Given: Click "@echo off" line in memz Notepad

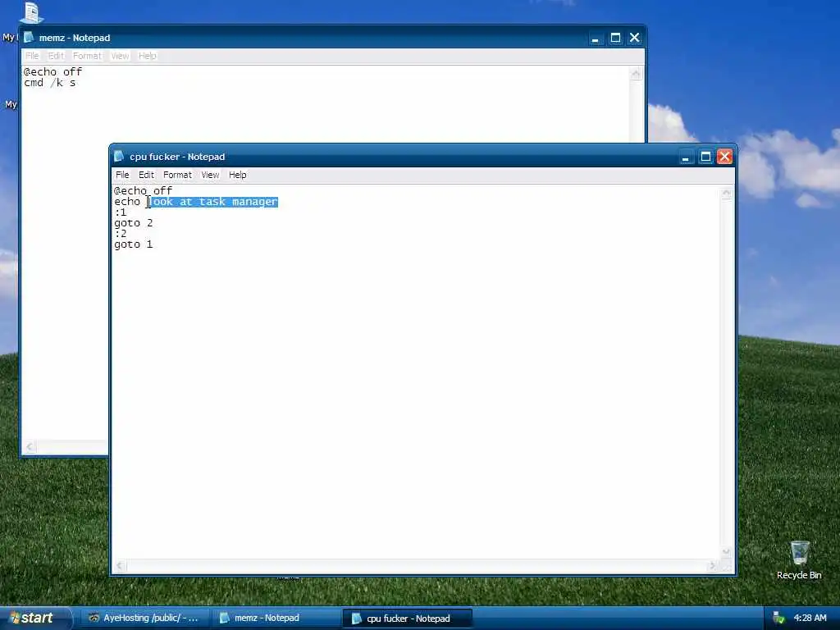Looking at the screenshot, I should 52,72.
